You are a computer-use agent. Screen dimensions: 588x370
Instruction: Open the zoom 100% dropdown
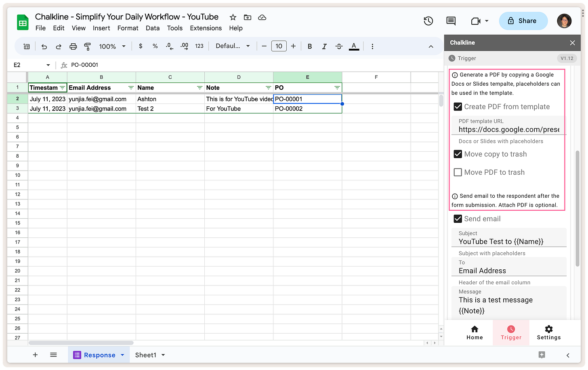[112, 47]
